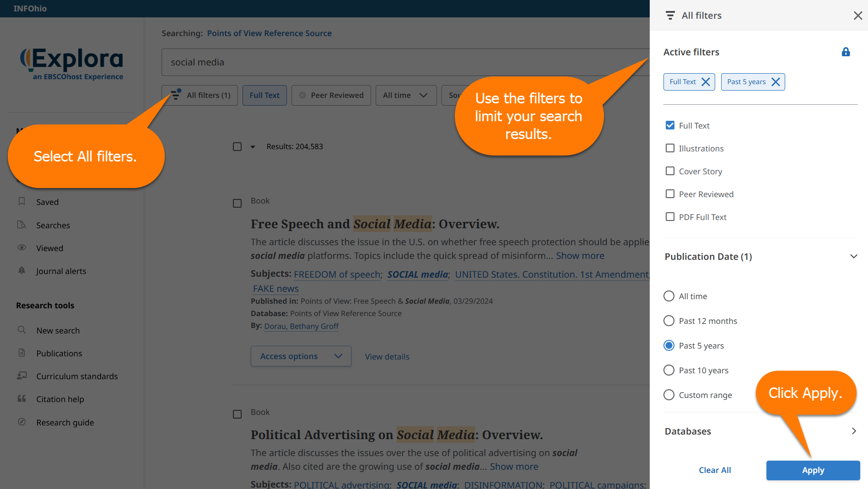Open the Free Speech and Social Media title

(x=375, y=224)
